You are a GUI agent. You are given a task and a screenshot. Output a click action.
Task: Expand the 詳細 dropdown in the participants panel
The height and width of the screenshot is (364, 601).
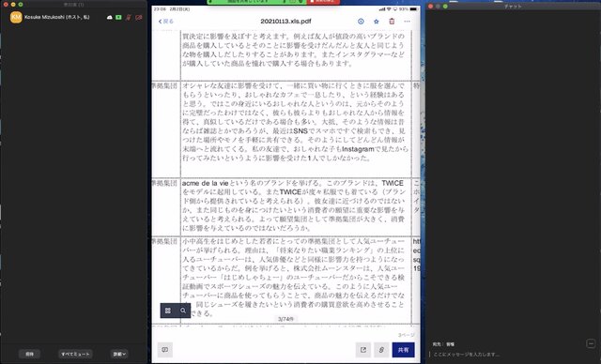click(119, 354)
